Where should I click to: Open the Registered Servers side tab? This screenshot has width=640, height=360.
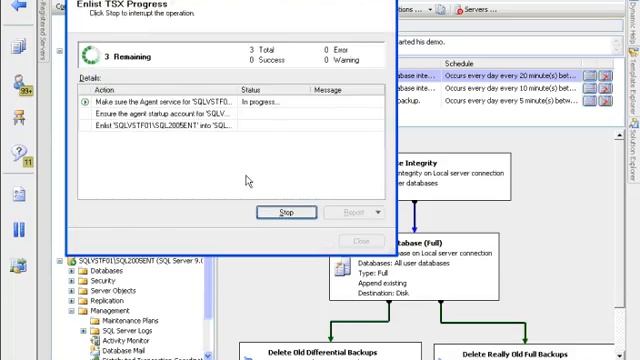pos(43,31)
